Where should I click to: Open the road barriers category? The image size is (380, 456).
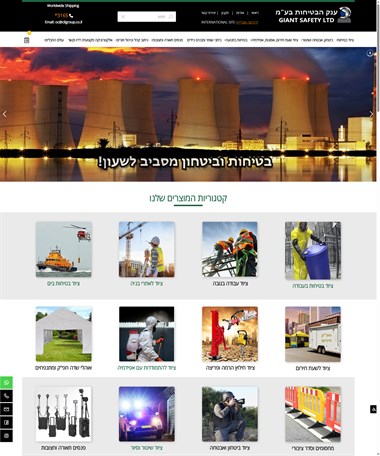[313, 414]
